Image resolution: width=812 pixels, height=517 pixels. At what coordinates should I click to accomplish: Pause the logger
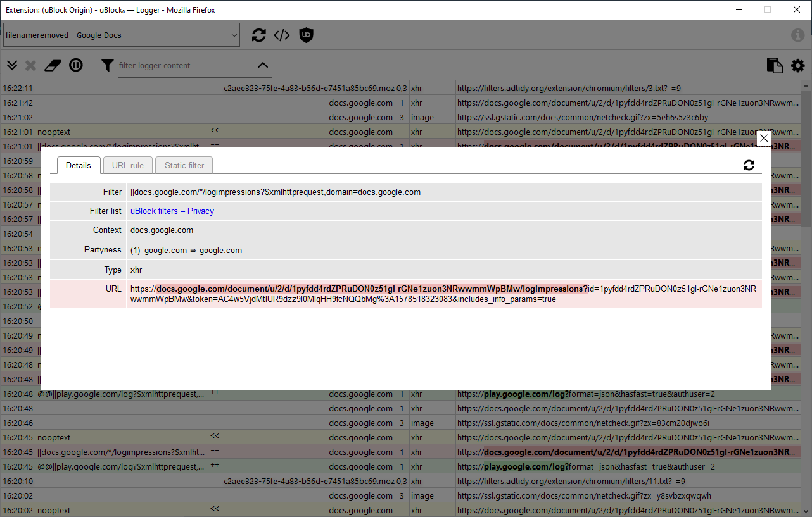[76, 65]
